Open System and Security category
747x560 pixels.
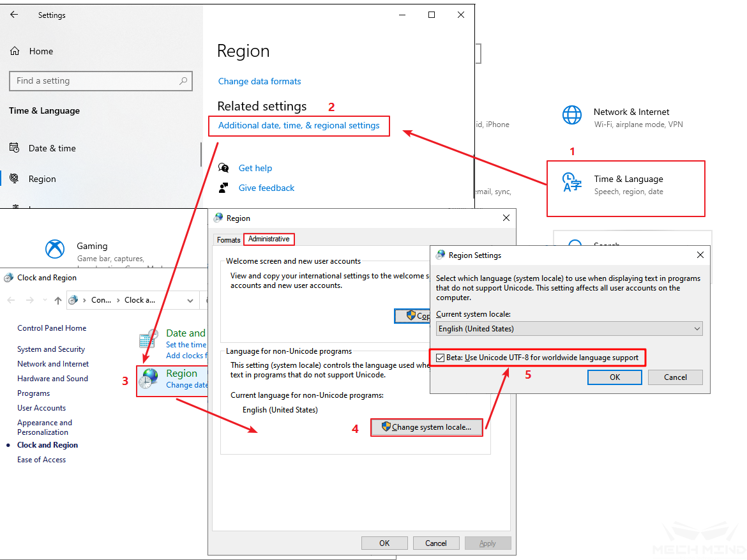[51, 349]
